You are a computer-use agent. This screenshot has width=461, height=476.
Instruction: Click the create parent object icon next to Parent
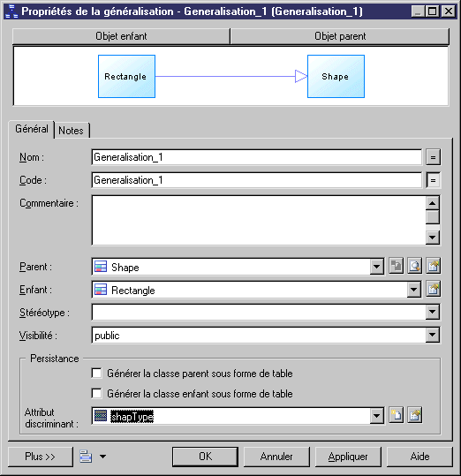click(396, 266)
